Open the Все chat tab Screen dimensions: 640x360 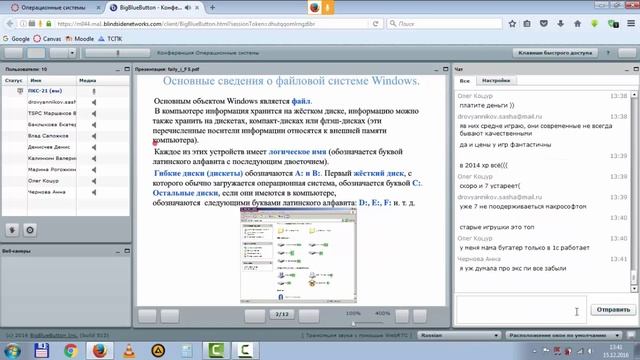pyautogui.click(x=464, y=80)
